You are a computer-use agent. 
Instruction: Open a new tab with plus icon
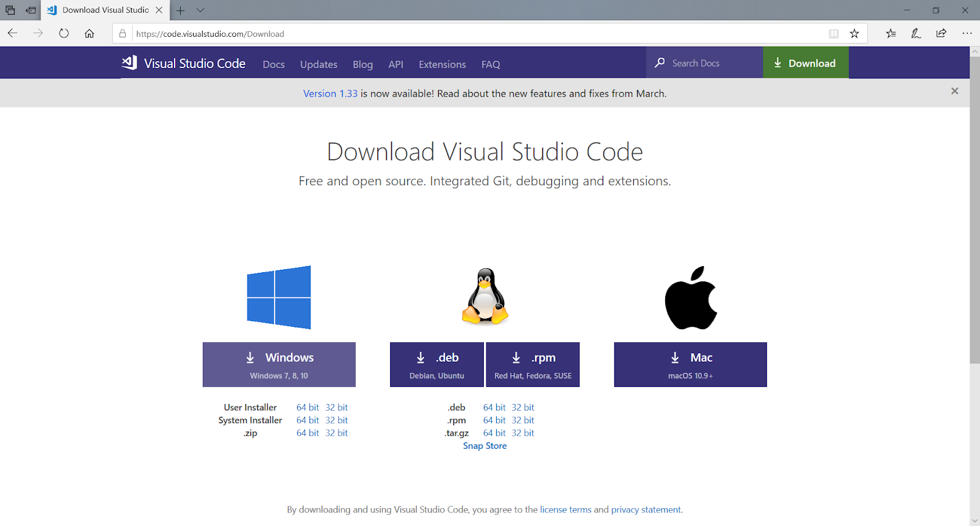click(x=180, y=10)
